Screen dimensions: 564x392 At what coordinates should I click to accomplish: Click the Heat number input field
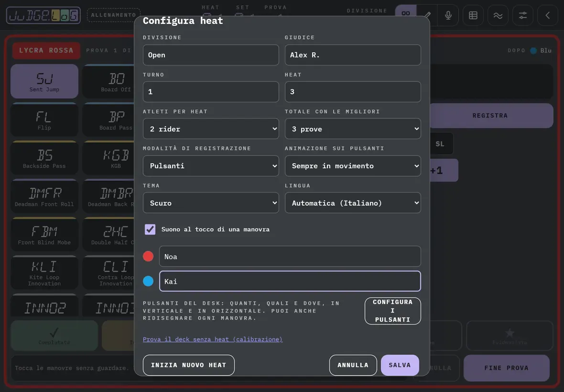(353, 92)
